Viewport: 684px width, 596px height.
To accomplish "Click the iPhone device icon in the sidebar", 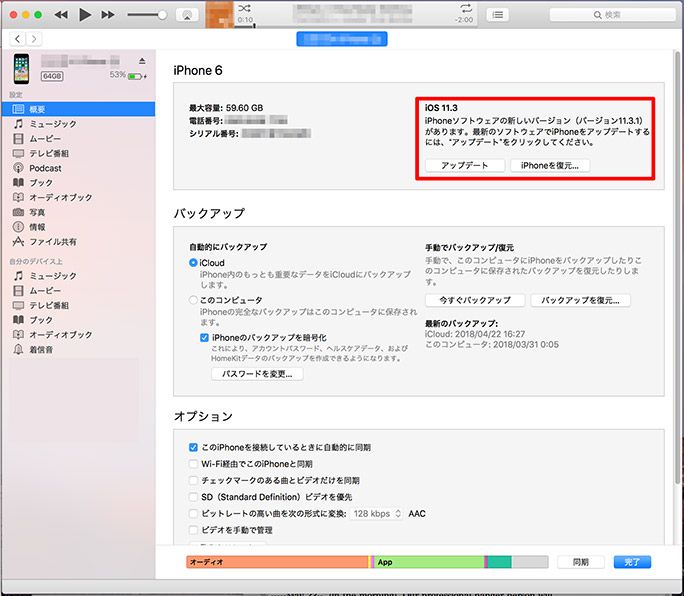I will (x=21, y=69).
